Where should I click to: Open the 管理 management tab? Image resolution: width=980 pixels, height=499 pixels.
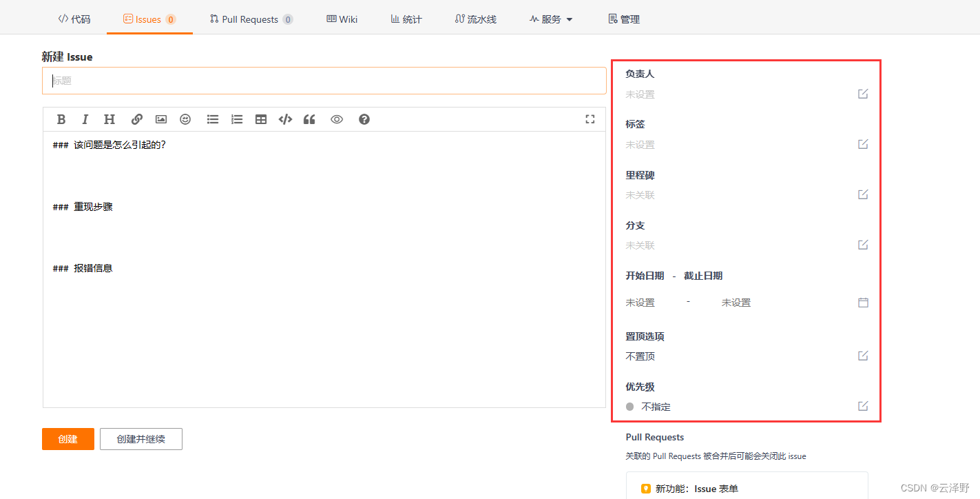pos(624,19)
